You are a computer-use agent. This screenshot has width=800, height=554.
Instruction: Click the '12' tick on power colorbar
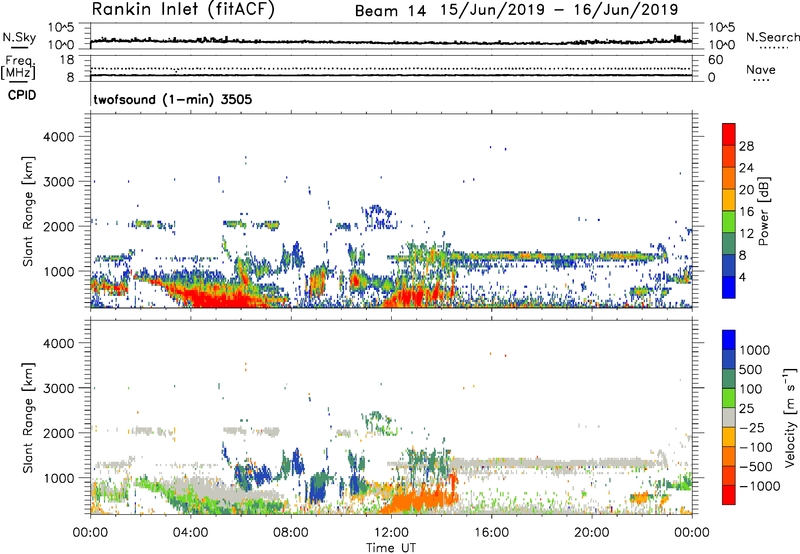click(x=746, y=234)
